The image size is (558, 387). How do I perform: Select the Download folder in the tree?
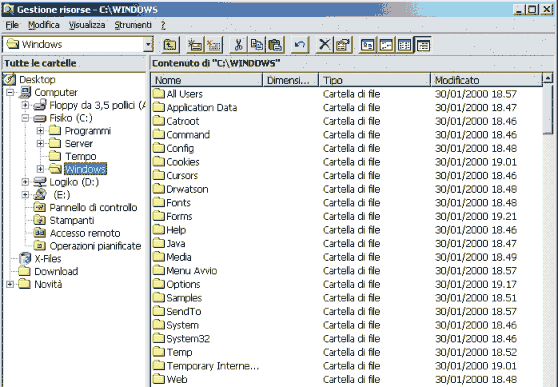(x=56, y=271)
